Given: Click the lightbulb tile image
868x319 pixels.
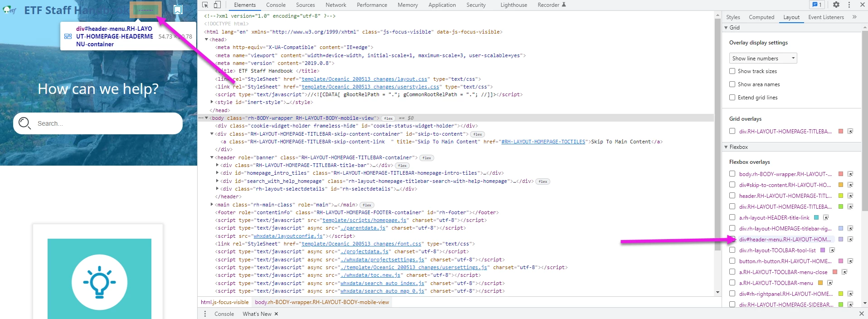Looking at the screenshot, I should pos(99,279).
